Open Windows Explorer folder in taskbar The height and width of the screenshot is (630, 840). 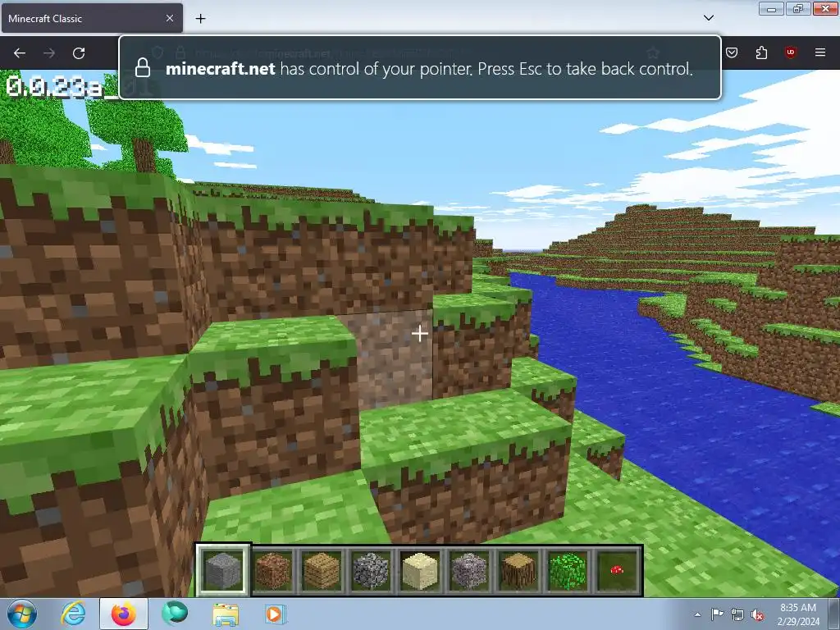226,614
